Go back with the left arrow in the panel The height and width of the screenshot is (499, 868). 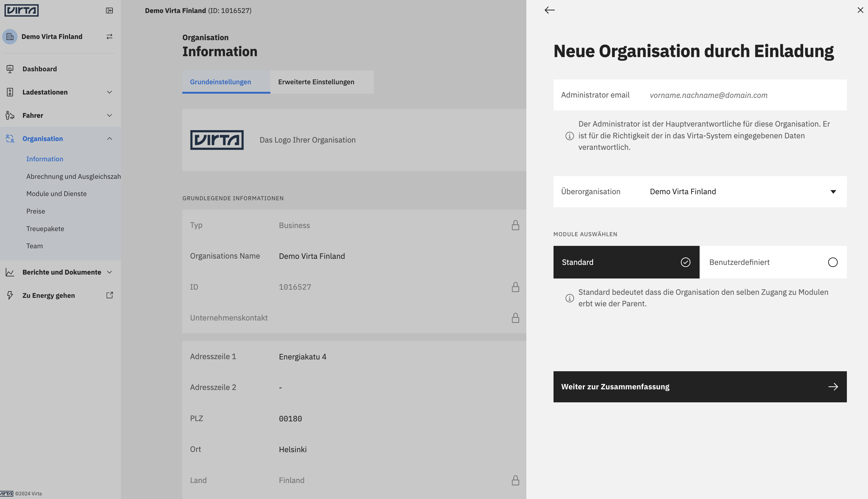550,10
